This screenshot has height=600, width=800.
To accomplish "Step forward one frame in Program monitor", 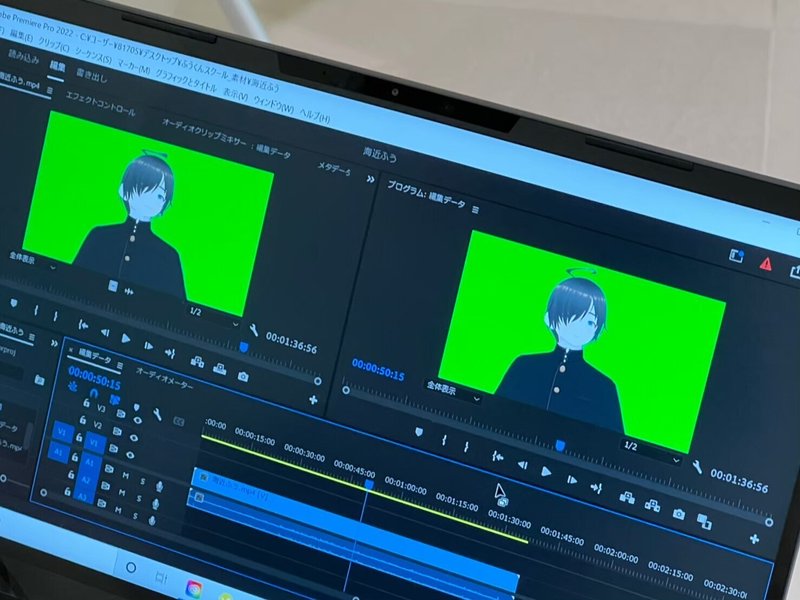I will (572, 480).
